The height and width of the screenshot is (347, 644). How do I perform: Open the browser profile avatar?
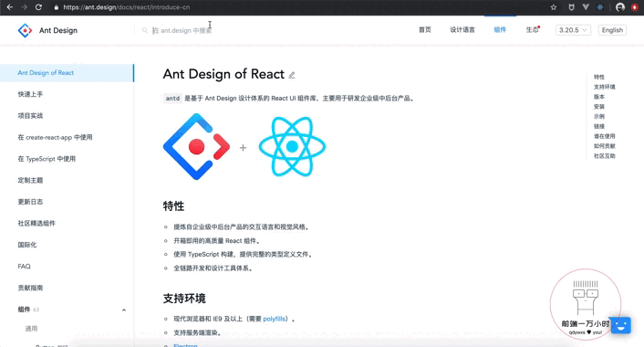tap(620, 7)
